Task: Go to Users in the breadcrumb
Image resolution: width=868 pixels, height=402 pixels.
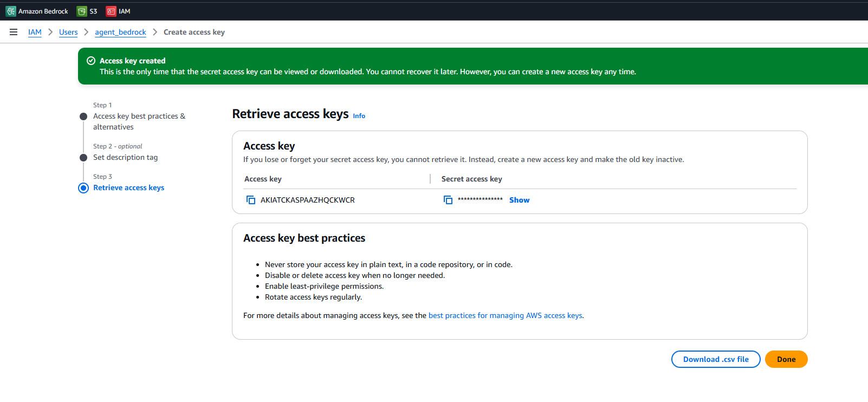Action: (68, 32)
